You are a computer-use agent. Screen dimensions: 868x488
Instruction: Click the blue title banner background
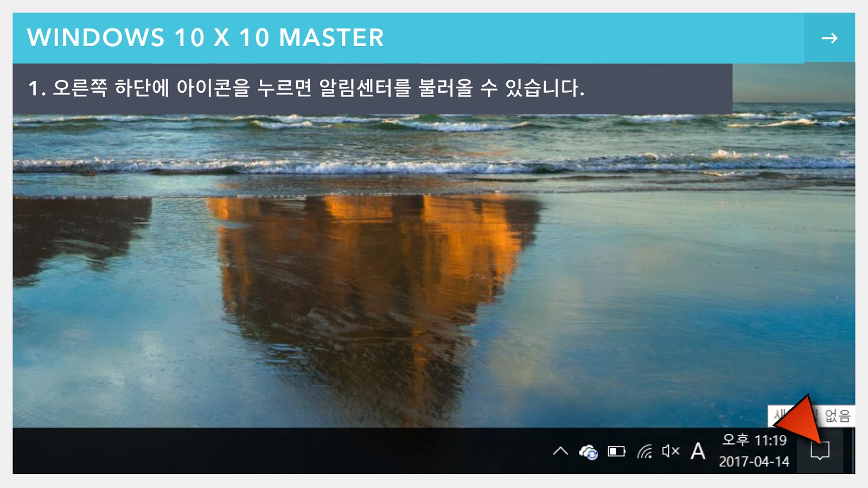click(597, 38)
